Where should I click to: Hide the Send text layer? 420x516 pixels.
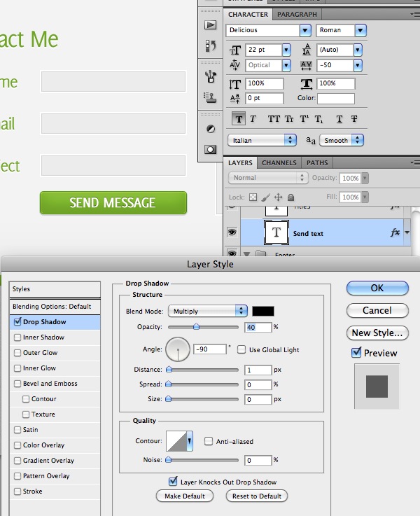click(232, 232)
